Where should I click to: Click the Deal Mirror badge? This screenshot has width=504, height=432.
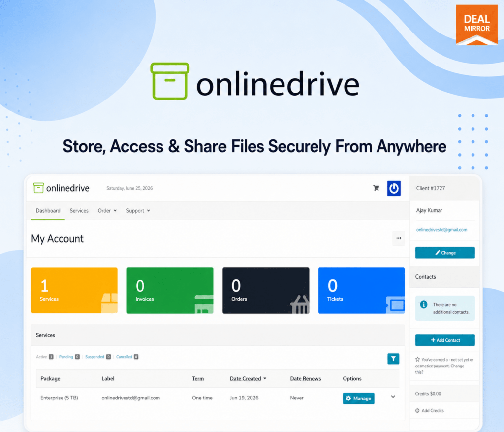point(476,25)
